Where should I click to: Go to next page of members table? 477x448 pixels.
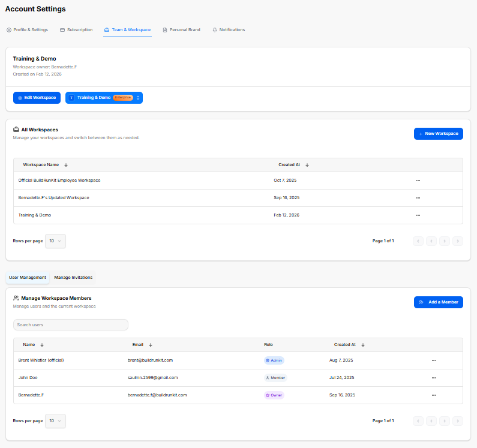[445, 421]
